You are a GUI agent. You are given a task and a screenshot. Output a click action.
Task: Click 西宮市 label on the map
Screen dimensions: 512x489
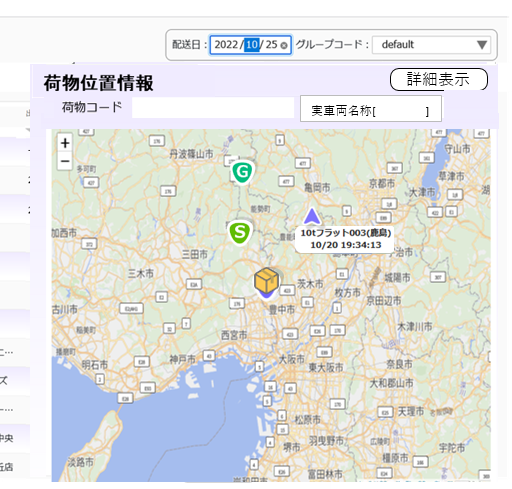pos(234,335)
